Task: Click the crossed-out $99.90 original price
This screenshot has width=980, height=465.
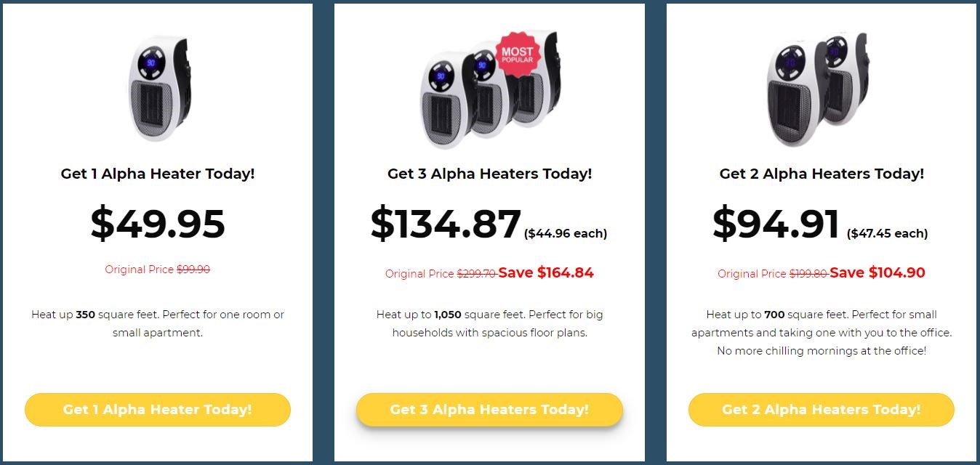Action: [x=193, y=270]
